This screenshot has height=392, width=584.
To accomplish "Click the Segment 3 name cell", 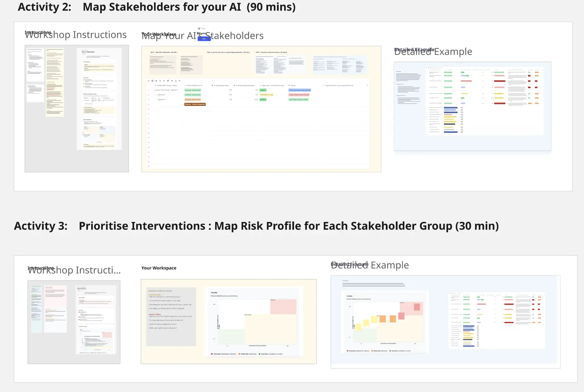I will tap(160, 99).
